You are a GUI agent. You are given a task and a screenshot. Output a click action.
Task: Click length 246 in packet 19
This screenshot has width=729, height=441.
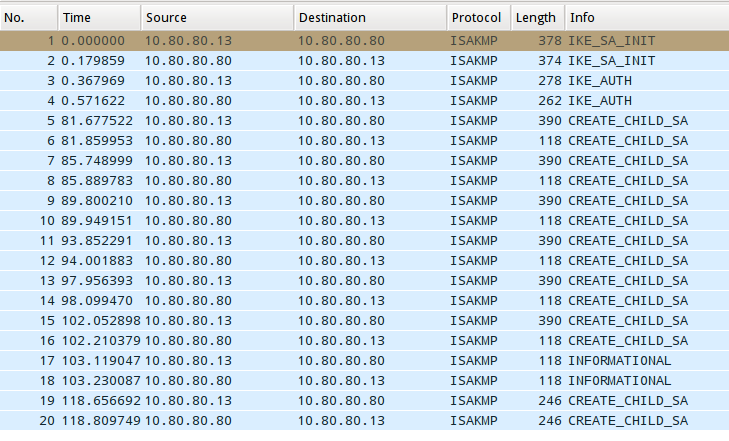(550, 401)
